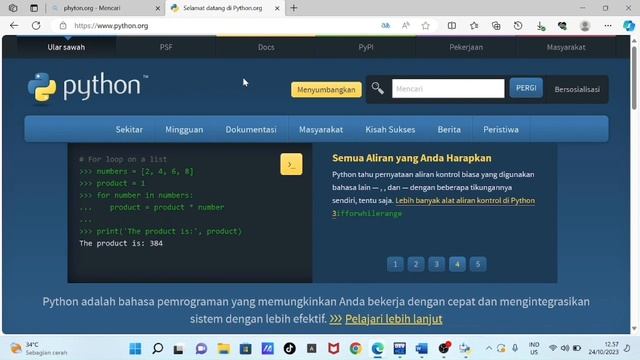The height and width of the screenshot is (360, 640).
Task: Go to slide 3 of code carousel
Action: pos(436,264)
